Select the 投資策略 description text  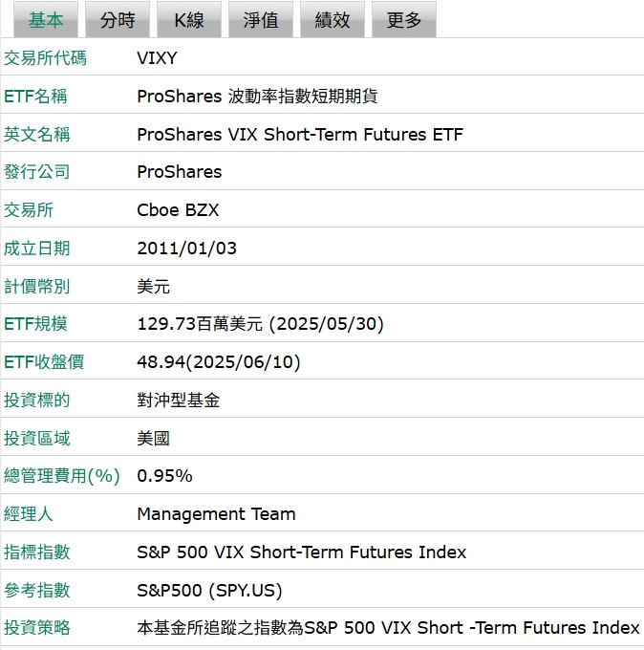pyautogui.click(x=388, y=628)
